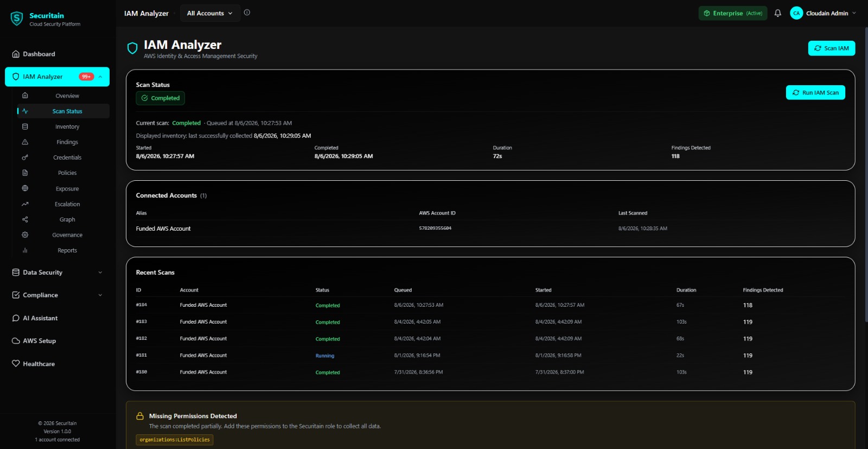This screenshot has height=449, width=868.
Task: Open the AWS Setup page
Action: [57, 341]
